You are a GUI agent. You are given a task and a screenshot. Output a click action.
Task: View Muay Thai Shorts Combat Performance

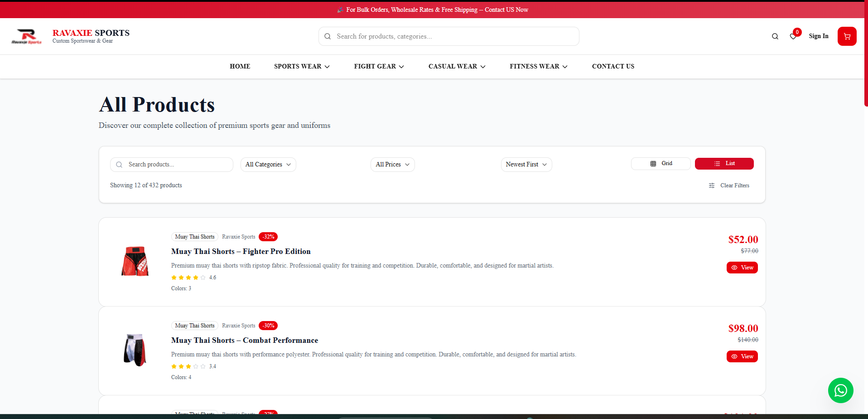click(x=742, y=356)
